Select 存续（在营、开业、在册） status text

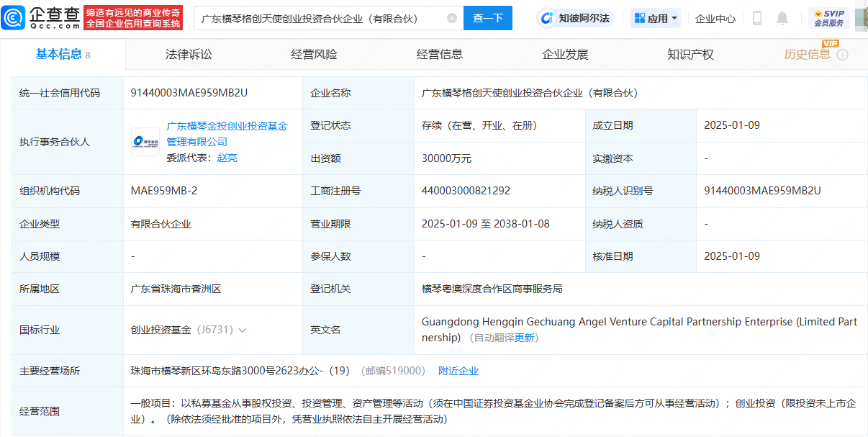coord(479,125)
